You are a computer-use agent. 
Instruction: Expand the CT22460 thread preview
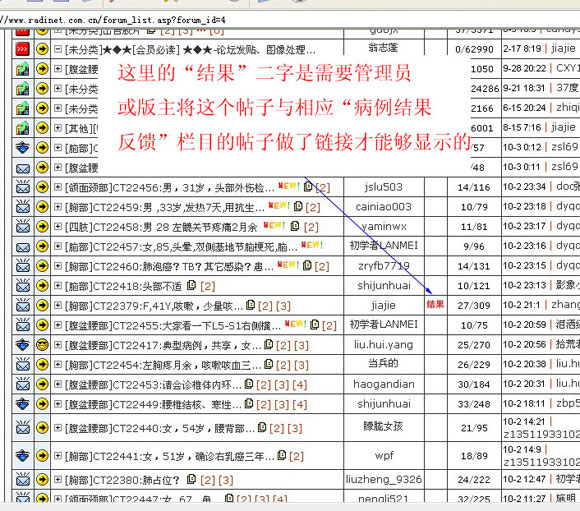58,266
